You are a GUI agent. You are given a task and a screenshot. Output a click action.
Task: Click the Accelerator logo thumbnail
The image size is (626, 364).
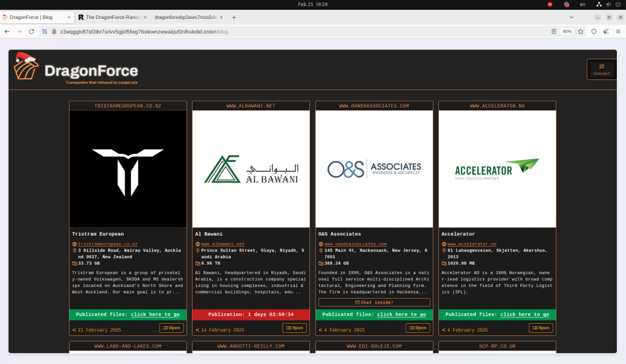(497, 169)
